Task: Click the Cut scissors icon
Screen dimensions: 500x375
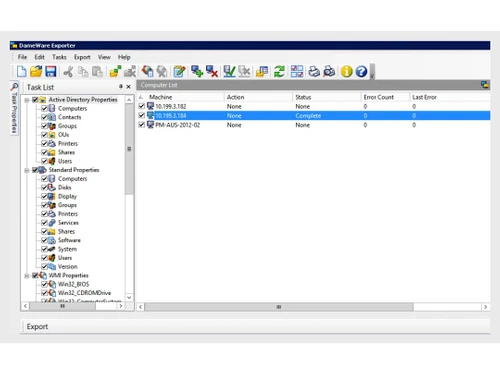Action: tap(68, 71)
